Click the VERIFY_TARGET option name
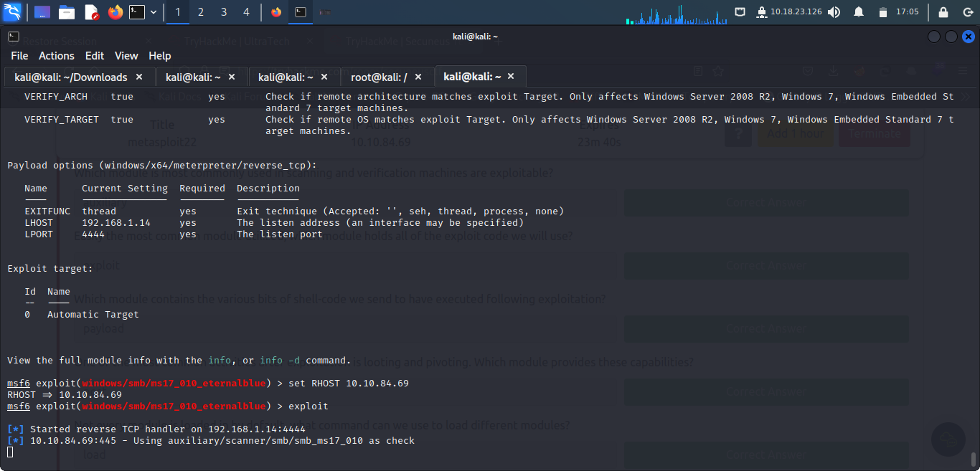The height and width of the screenshot is (471, 980). coord(62,120)
